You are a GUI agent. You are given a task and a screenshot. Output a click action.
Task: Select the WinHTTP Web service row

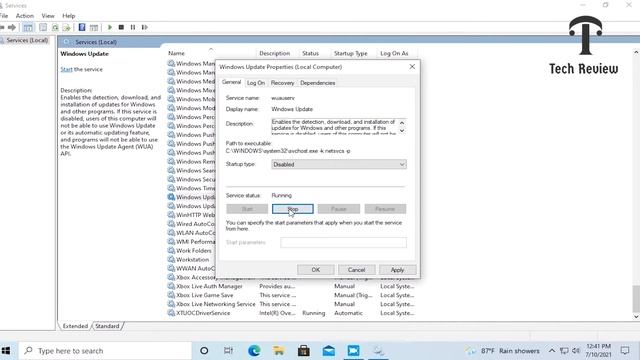(191, 215)
